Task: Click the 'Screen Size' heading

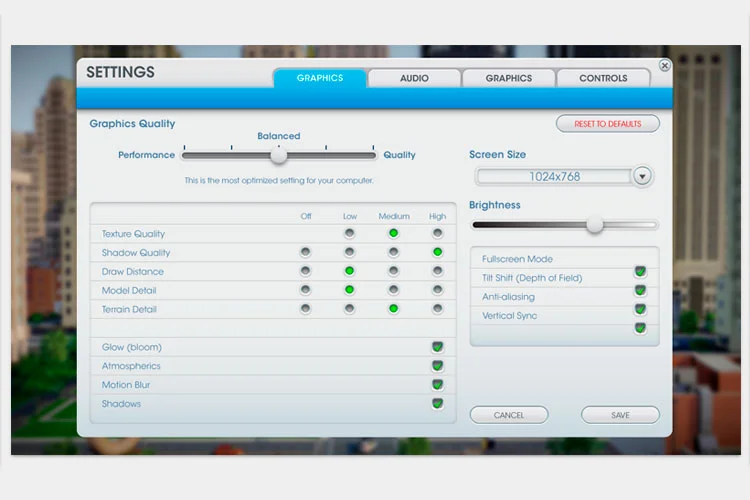Action: [497, 155]
